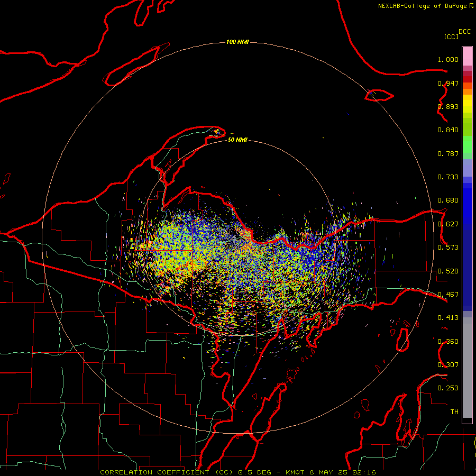Click the DCC label above the color scale
Screen dimensions: 476x476
465,32
